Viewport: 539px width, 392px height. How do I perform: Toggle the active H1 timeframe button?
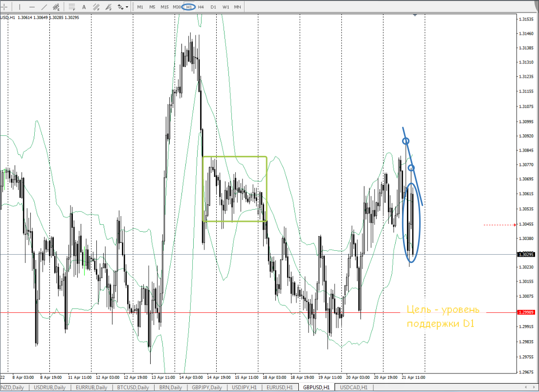pyautogui.click(x=189, y=7)
